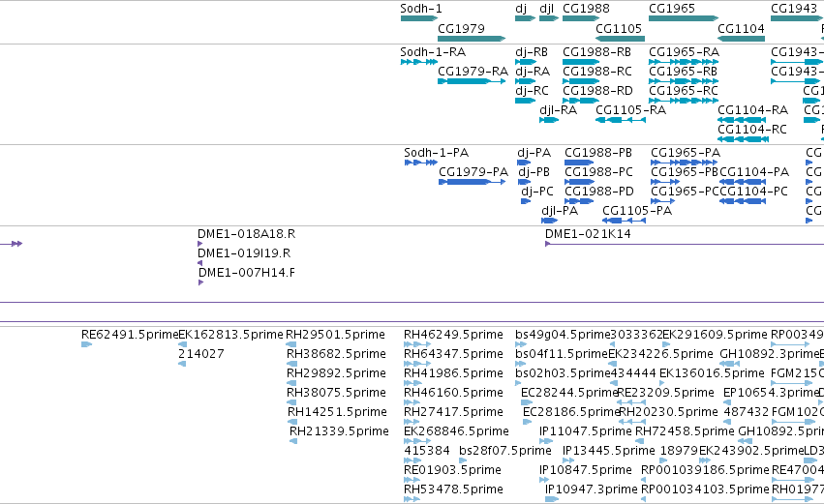This screenshot has height=504, width=824.
Task: Select the dj-PB protein label
Action: [534, 172]
